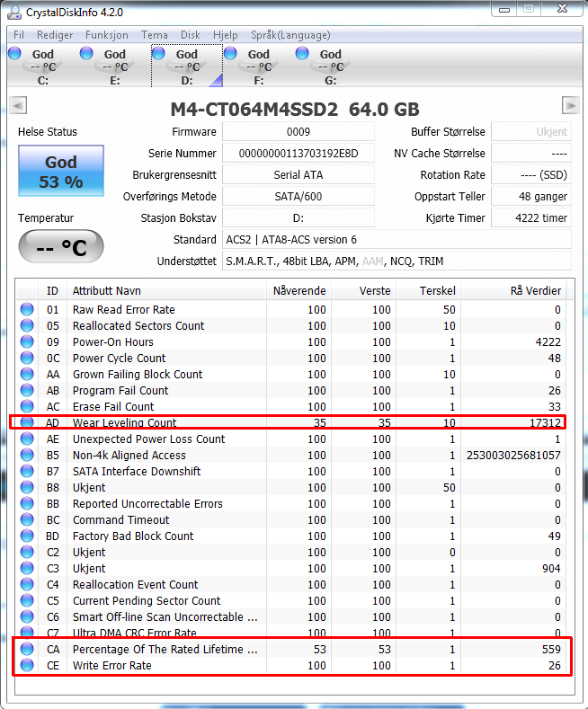Select the Ultra DMA CRC Error Rate row
Viewport: 588px width, 709px height.
291,633
